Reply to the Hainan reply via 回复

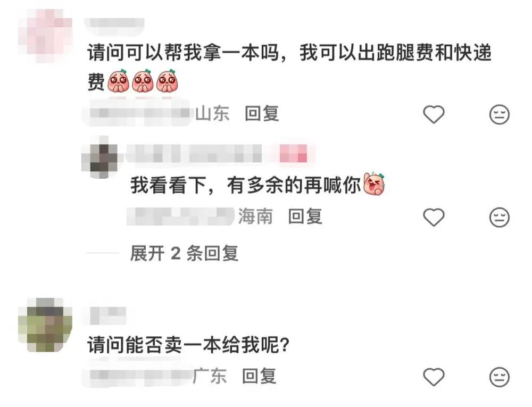(305, 217)
